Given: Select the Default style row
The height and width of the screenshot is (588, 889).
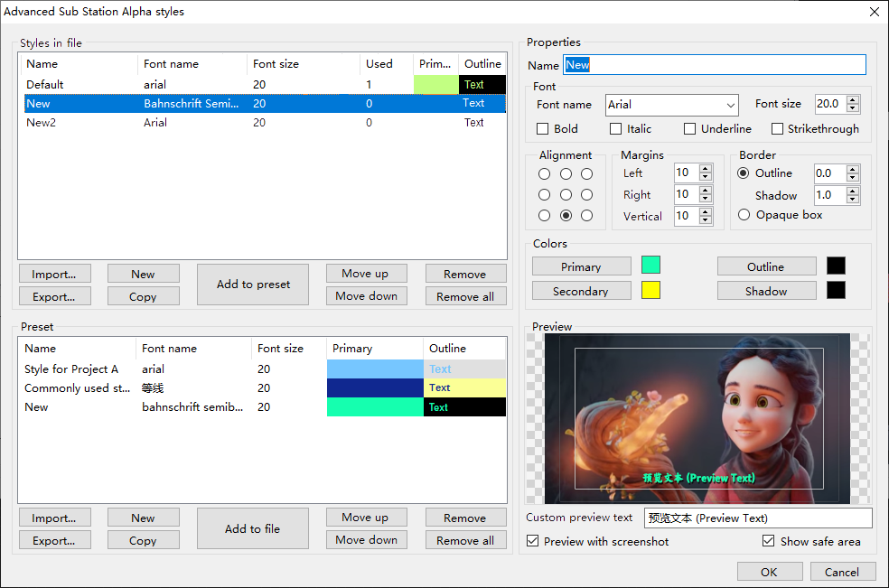Looking at the screenshot, I should click(264, 85).
